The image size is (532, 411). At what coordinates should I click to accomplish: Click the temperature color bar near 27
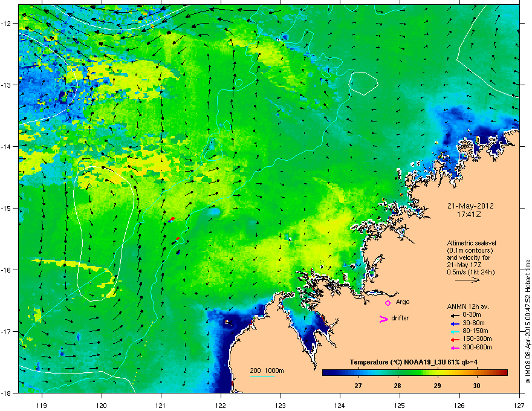click(358, 372)
